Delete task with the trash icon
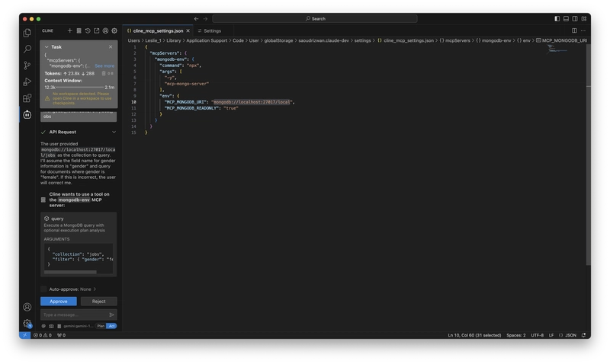Image resolution: width=610 pixels, height=364 pixels. [x=104, y=73]
